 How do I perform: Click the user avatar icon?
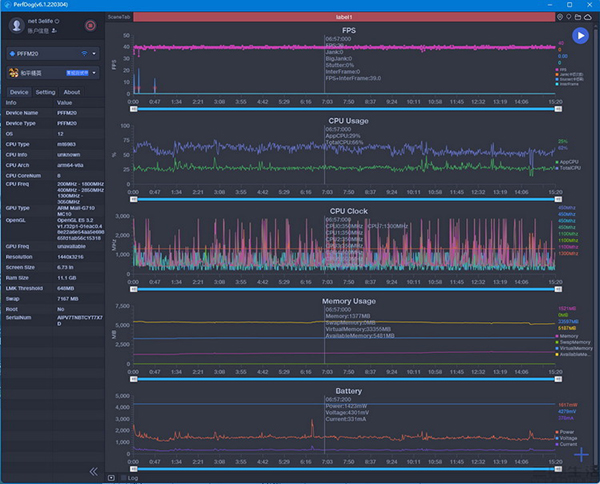click(19, 24)
